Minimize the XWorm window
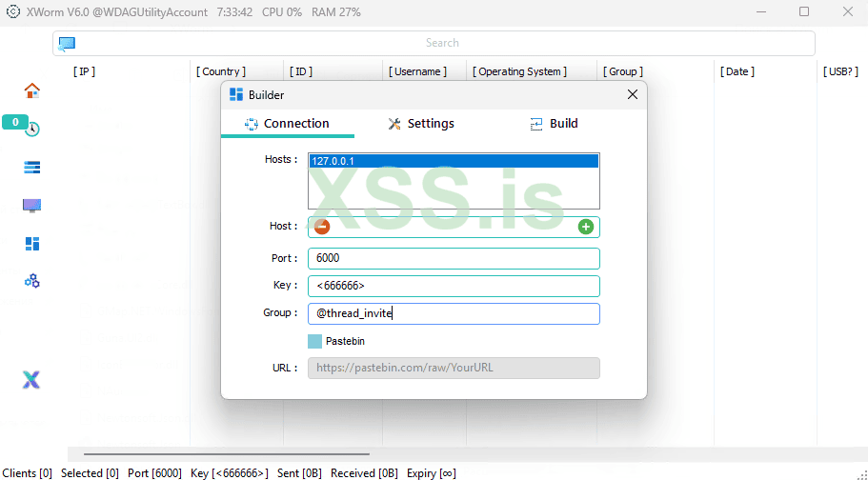The width and height of the screenshot is (868, 480). tap(761, 11)
